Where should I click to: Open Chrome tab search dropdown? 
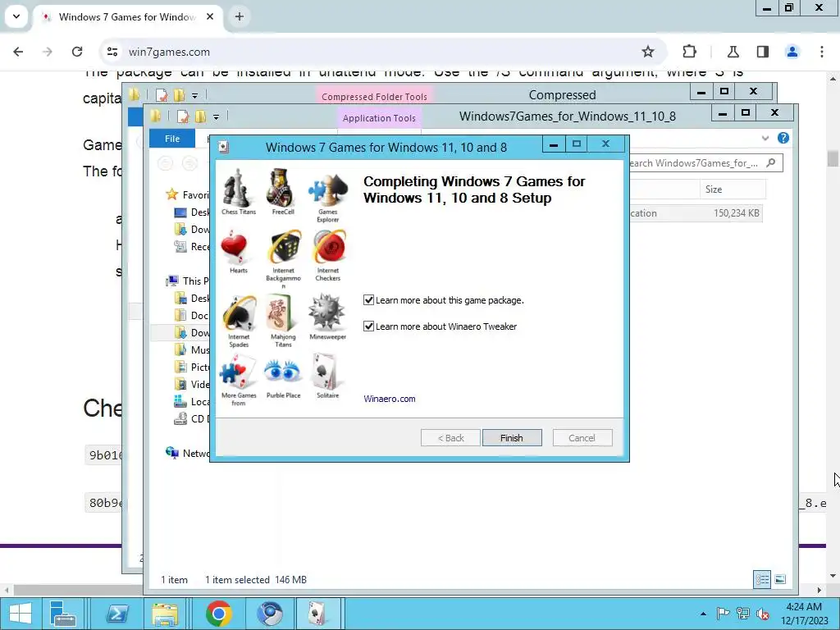click(x=16, y=16)
